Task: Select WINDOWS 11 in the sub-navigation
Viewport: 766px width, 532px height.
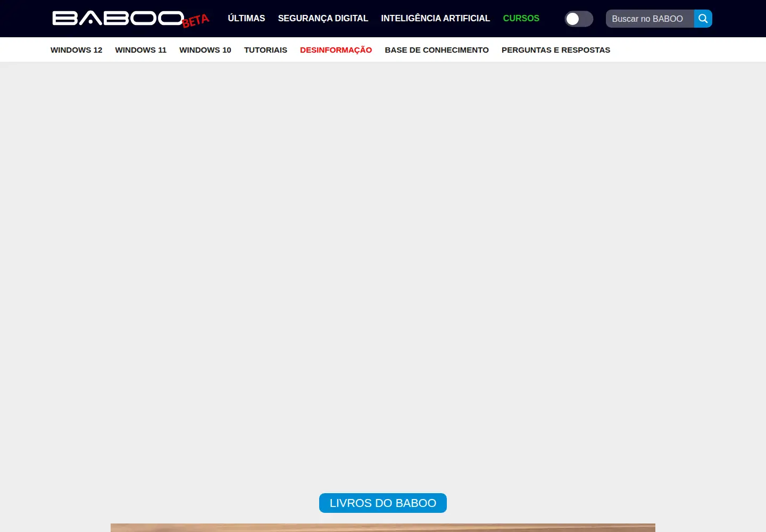Action: tap(140, 50)
